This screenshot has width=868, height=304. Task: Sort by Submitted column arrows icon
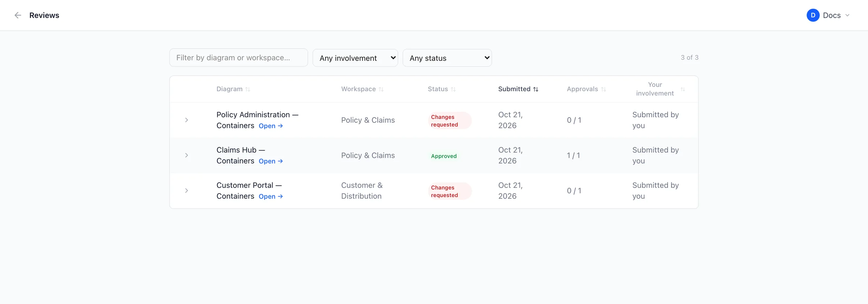pyautogui.click(x=536, y=89)
